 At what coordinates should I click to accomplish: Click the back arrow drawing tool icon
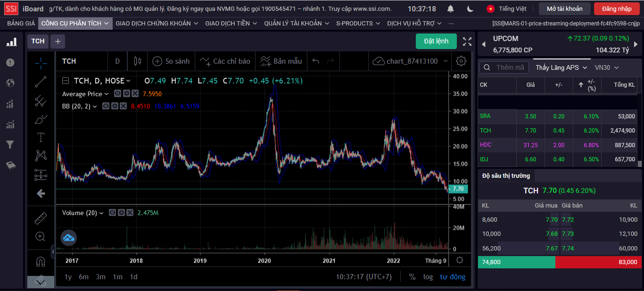pos(41,193)
